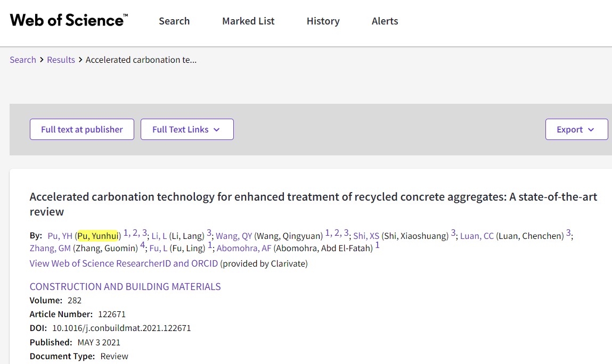This screenshot has width=612, height=364.
Task: Open author Fu, L link
Action: (x=158, y=248)
